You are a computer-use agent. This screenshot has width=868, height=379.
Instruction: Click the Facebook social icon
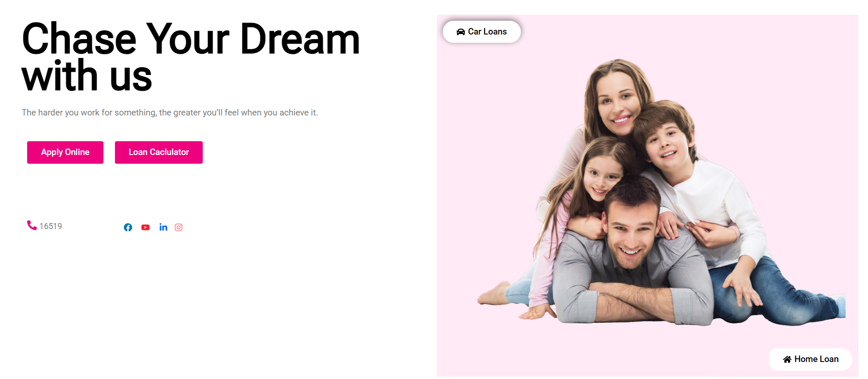tap(128, 227)
